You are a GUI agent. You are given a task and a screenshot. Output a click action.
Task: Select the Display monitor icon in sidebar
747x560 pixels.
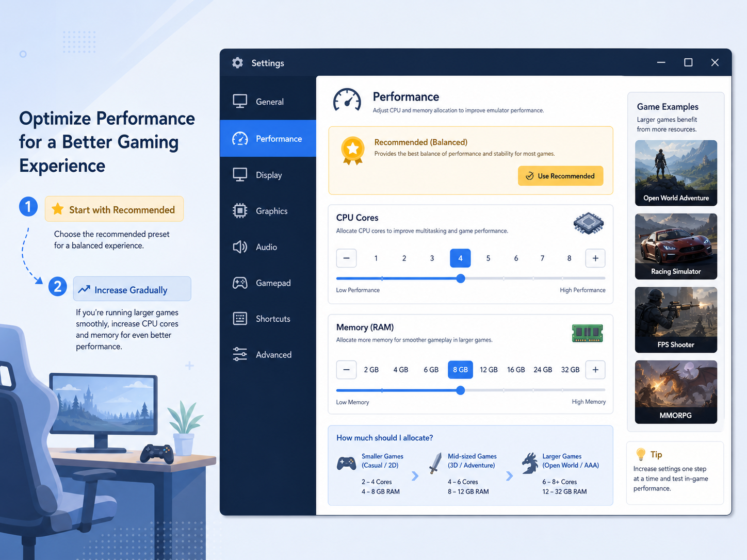pos(240,175)
